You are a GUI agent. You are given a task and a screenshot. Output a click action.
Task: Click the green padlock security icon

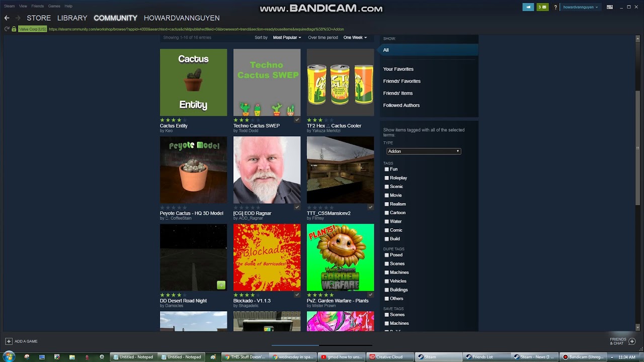[14, 29]
